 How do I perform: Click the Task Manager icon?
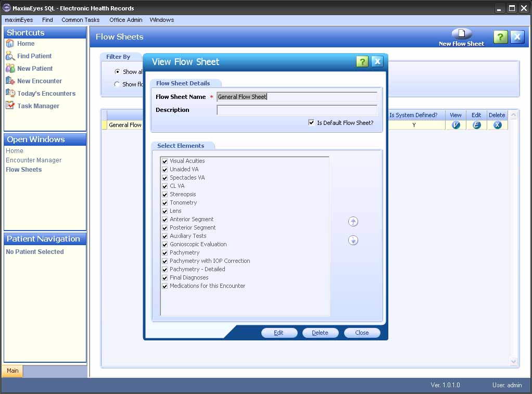(x=10, y=106)
